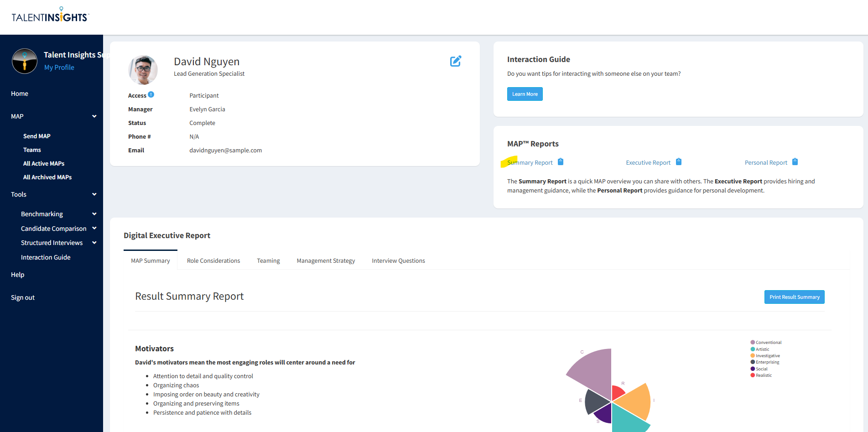Expand Structured Interviews submenu

[94, 243]
